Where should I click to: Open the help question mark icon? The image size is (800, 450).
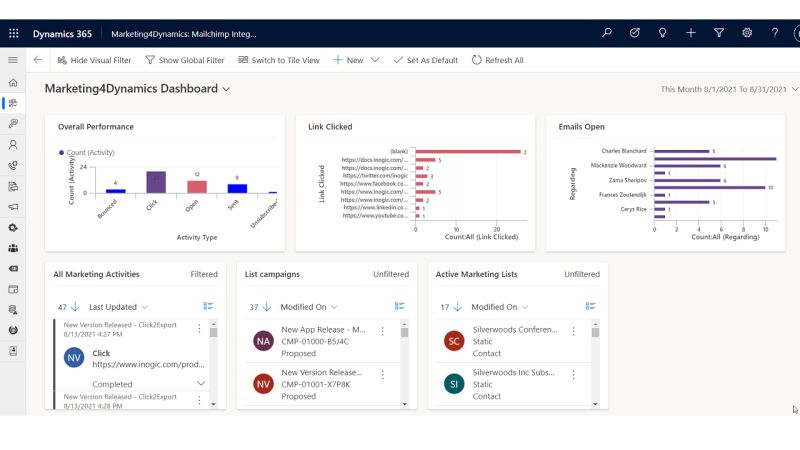775,33
